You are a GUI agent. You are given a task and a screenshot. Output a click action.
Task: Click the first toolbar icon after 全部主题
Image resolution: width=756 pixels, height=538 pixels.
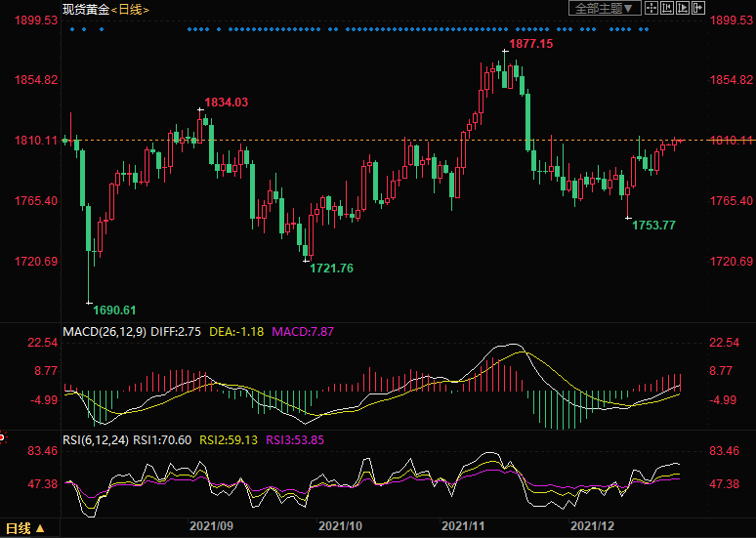[x=653, y=9]
